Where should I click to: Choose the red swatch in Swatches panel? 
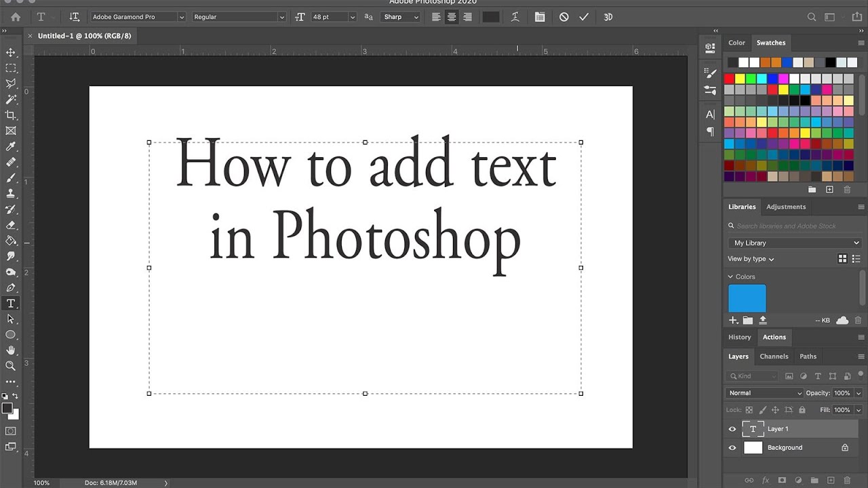730,79
